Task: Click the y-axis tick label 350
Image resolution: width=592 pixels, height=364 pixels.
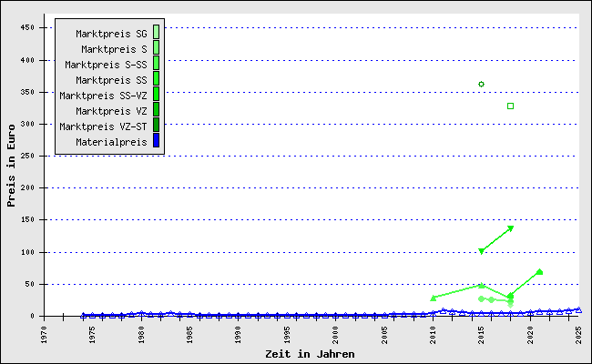Action: [x=27, y=93]
